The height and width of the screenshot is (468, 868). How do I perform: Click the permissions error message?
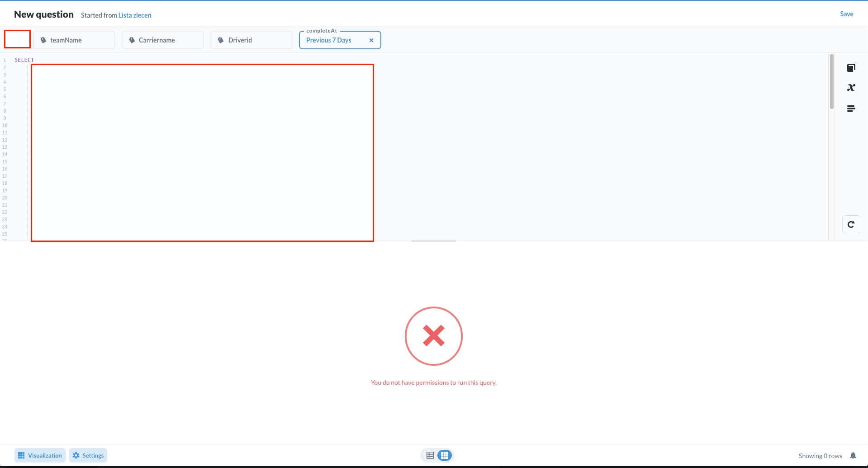click(x=434, y=383)
